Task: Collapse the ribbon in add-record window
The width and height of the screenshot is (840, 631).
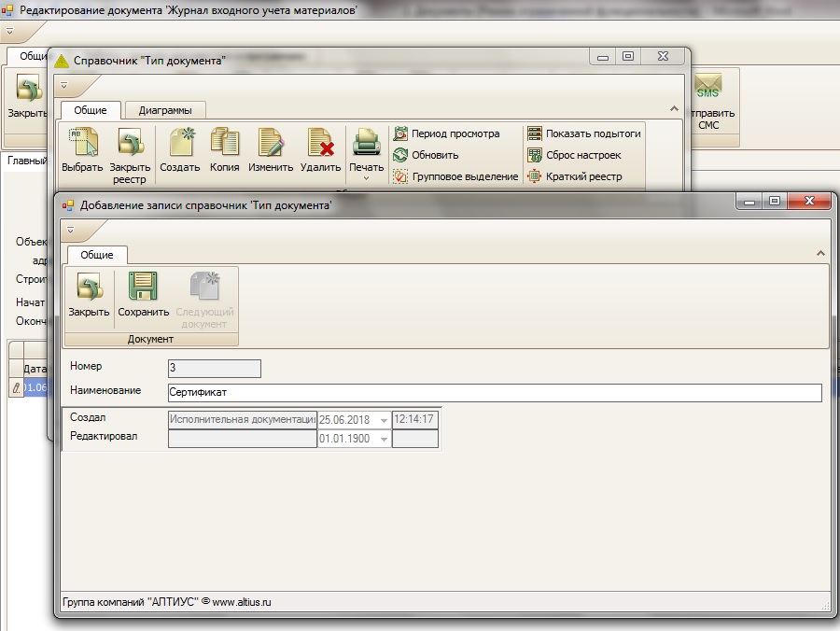Action: 820,253
